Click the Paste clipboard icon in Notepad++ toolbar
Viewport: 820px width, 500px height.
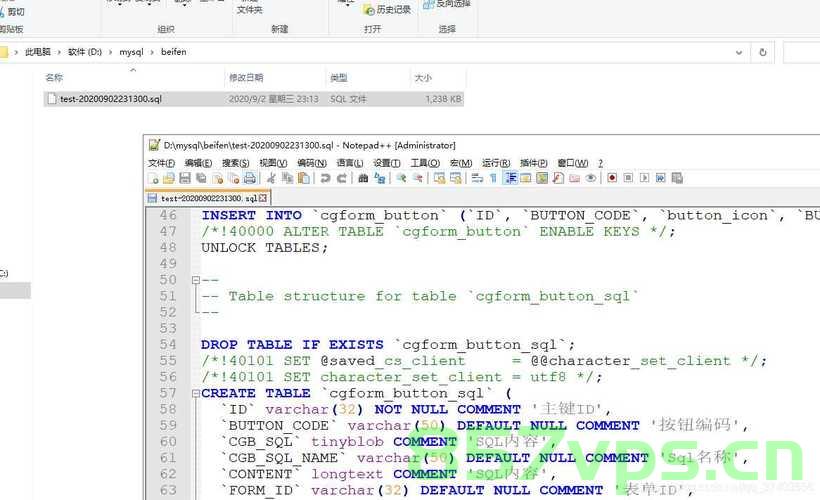pyautogui.click(x=304, y=178)
